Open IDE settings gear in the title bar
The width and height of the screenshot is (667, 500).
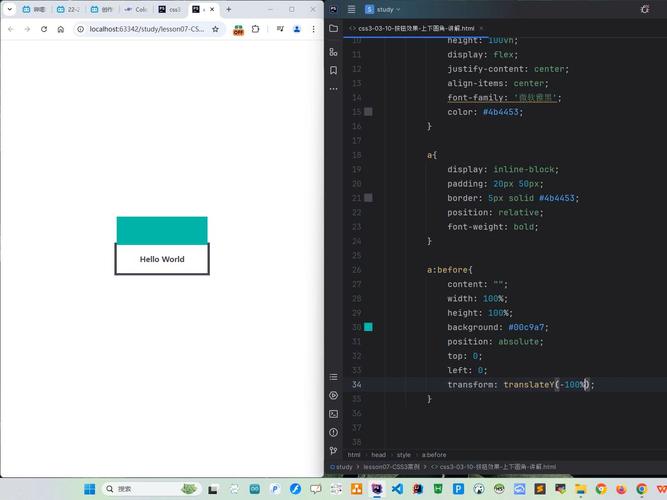645,9
